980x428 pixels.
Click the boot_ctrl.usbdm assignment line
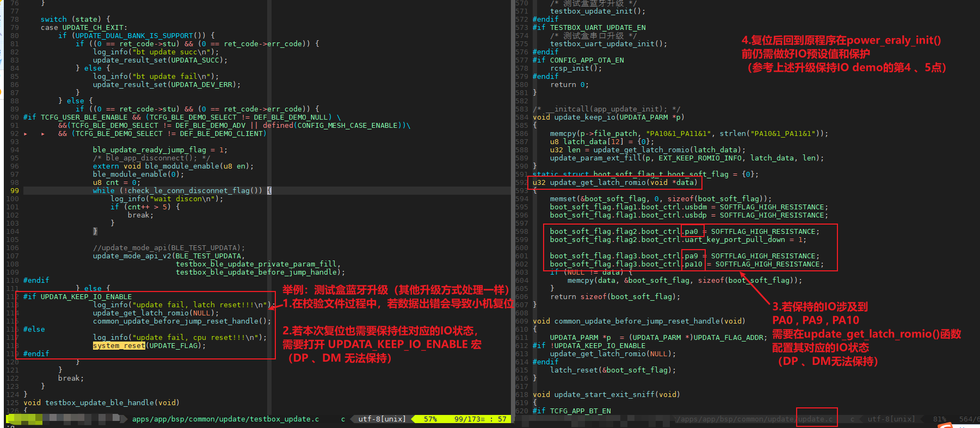(x=689, y=207)
